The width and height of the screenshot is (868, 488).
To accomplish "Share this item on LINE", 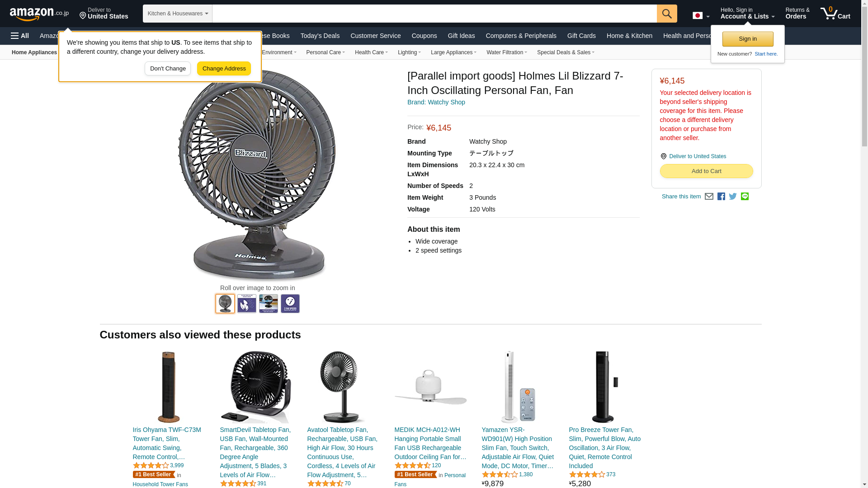I will [745, 197].
